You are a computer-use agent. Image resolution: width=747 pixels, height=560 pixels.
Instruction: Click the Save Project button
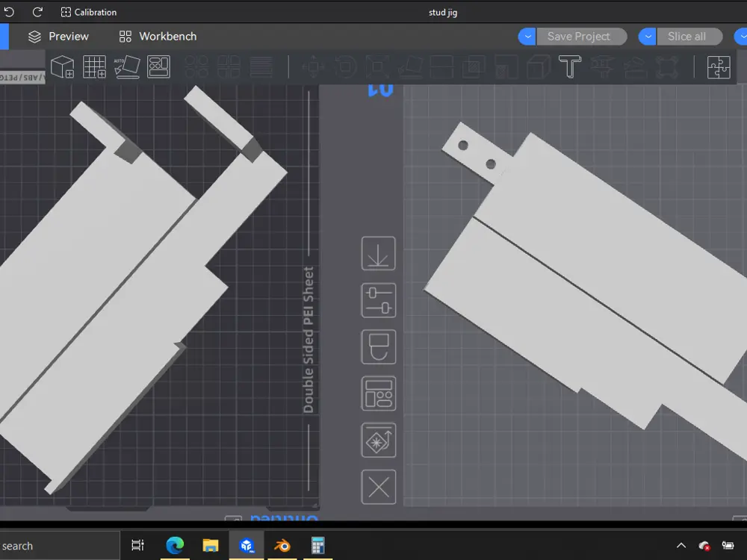pyautogui.click(x=581, y=37)
